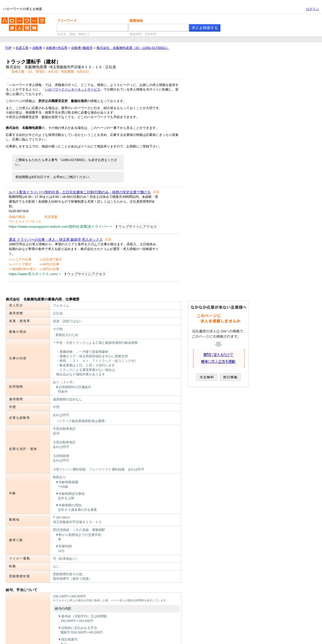Open the 簡単に求人広告を掲載 link

tap(218, 361)
